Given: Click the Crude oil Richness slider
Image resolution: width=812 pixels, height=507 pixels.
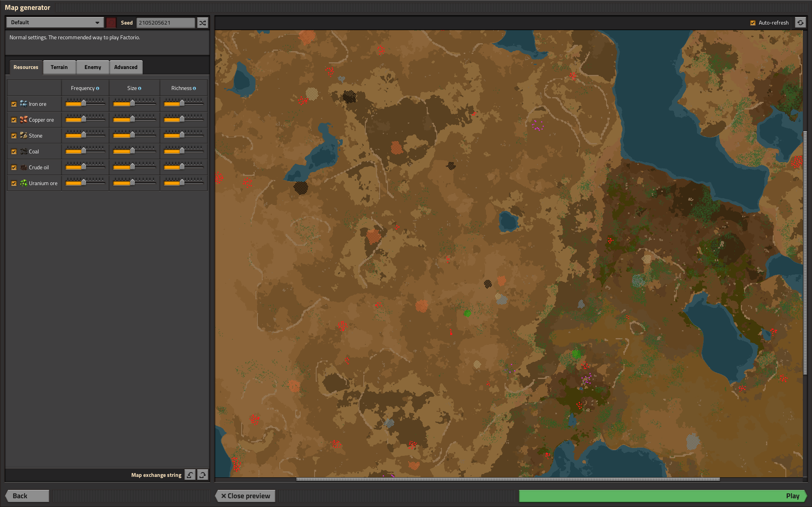Looking at the screenshot, I should [184, 167].
